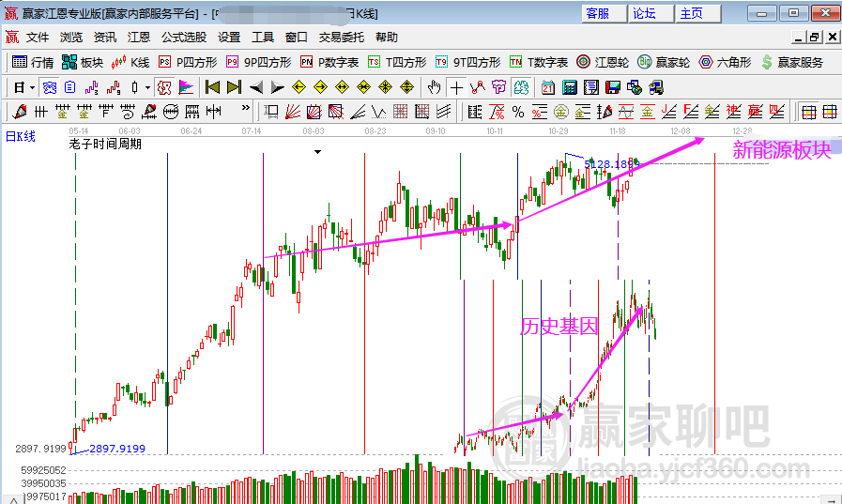Select the percent sign % tool
This screenshot has height=504, width=842.
[518, 112]
